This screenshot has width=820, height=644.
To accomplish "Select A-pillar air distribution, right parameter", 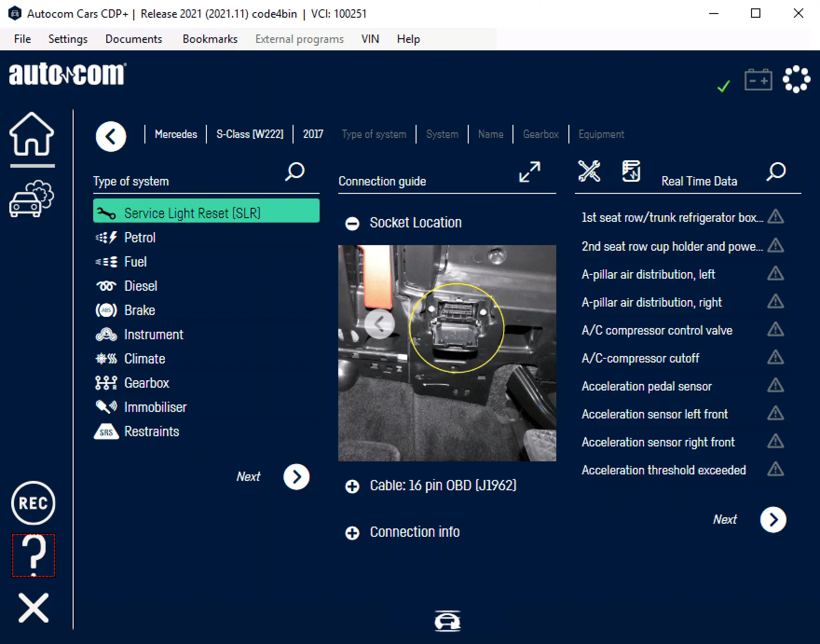I will click(652, 302).
